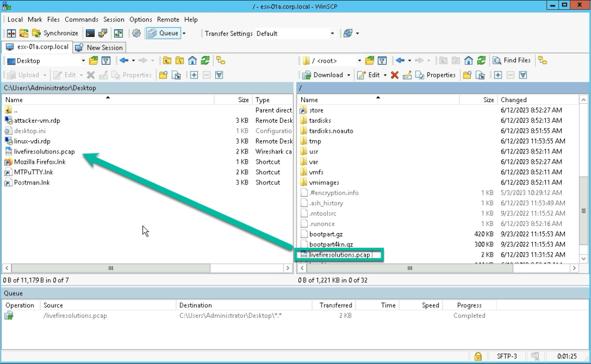Select attacker-vm.rdp in local panel
The image size is (591, 364).
pyautogui.click(x=37, y=121)
